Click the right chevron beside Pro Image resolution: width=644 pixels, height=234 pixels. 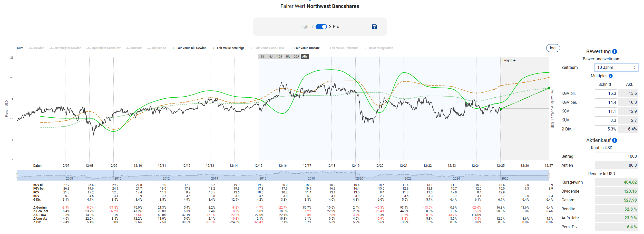330,27
